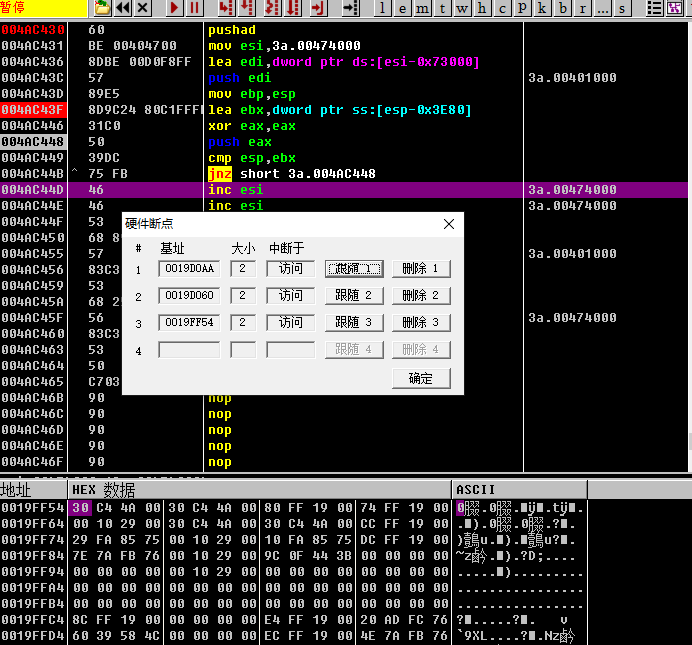Viewport: 692px width, 645px height.
Task: Open Executable modules with e button
Action: (402, 8)
